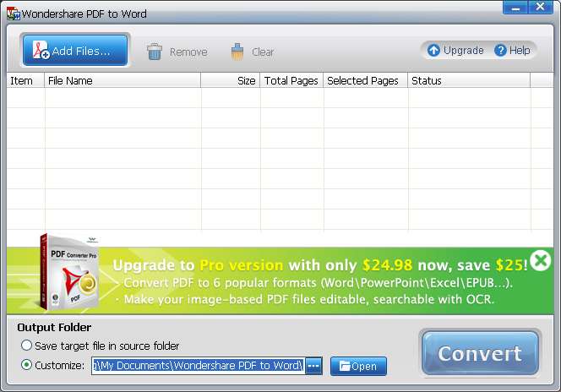Browse for output folder with ellipsis button
This screenshot has width=561, height=392.
313,366
